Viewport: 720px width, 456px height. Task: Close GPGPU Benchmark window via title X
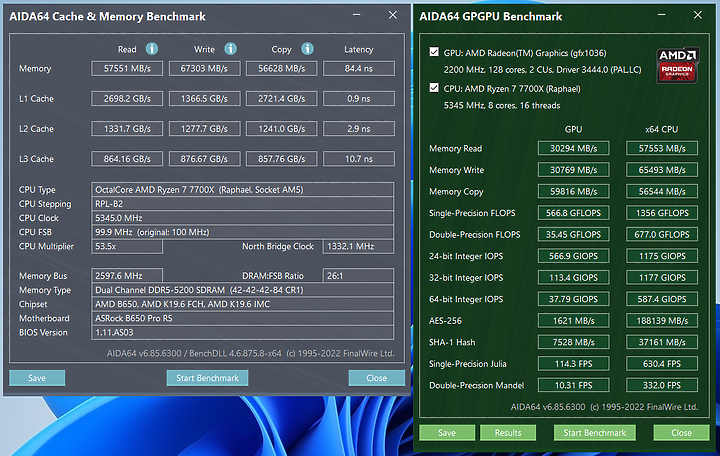(698, 15)
